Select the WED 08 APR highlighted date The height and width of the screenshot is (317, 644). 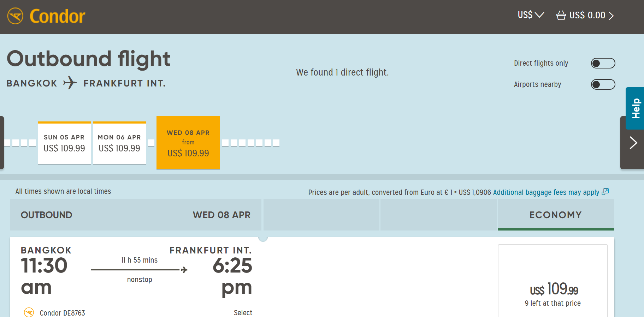[188, 143]
